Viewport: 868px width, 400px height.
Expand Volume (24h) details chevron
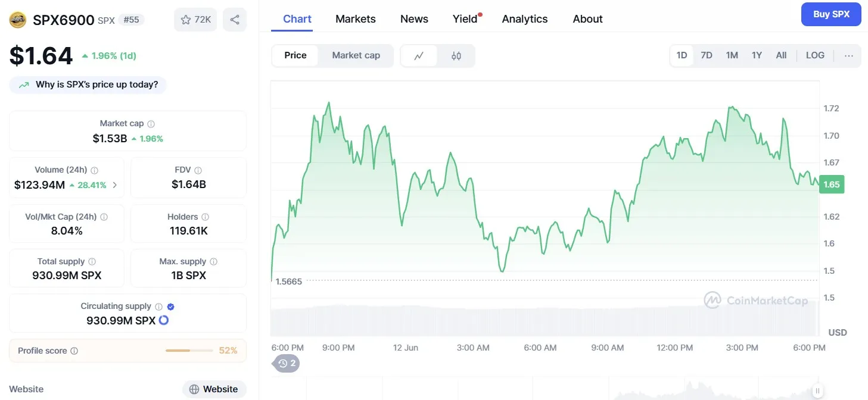click(115, 185)
